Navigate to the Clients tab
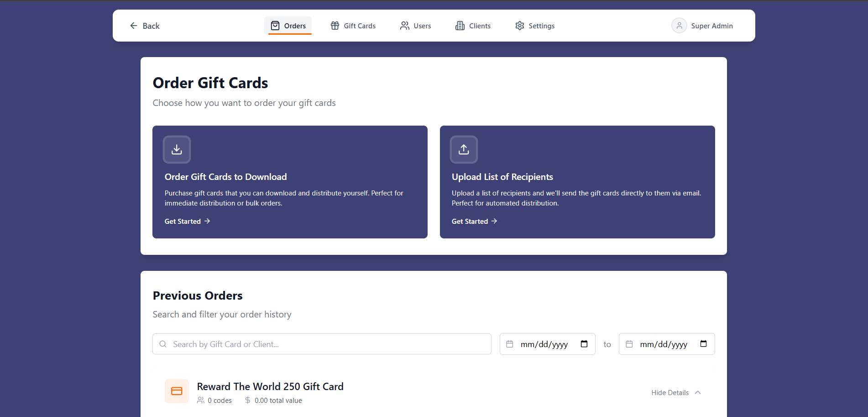The height and width of the screenshot is (417, 868). coord(473,26)
